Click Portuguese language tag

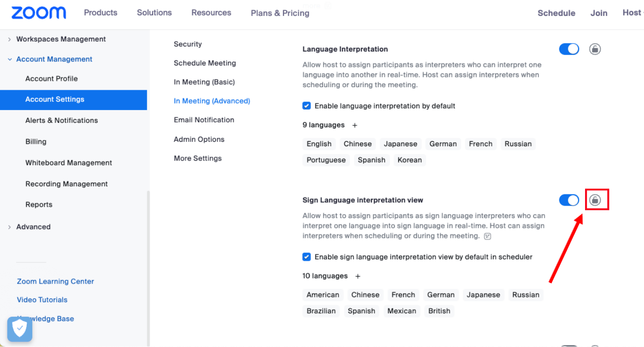(326, 160)
